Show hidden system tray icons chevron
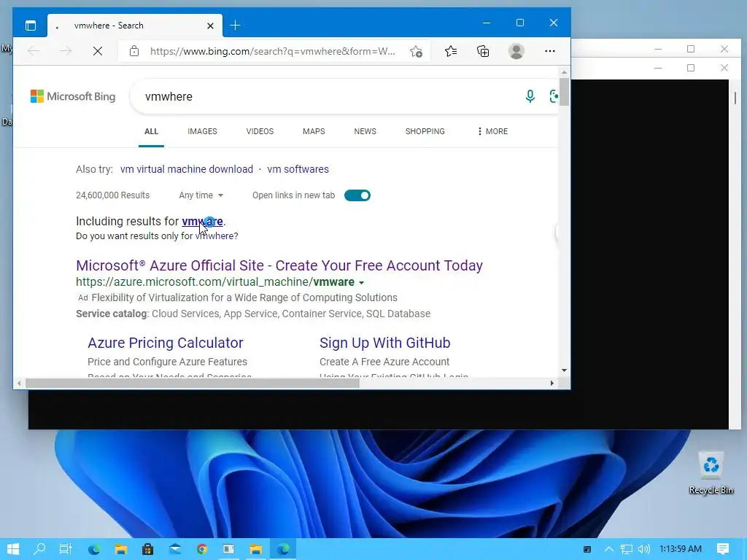Viewport: 747px width, 560px height. [x=609, y=549]
